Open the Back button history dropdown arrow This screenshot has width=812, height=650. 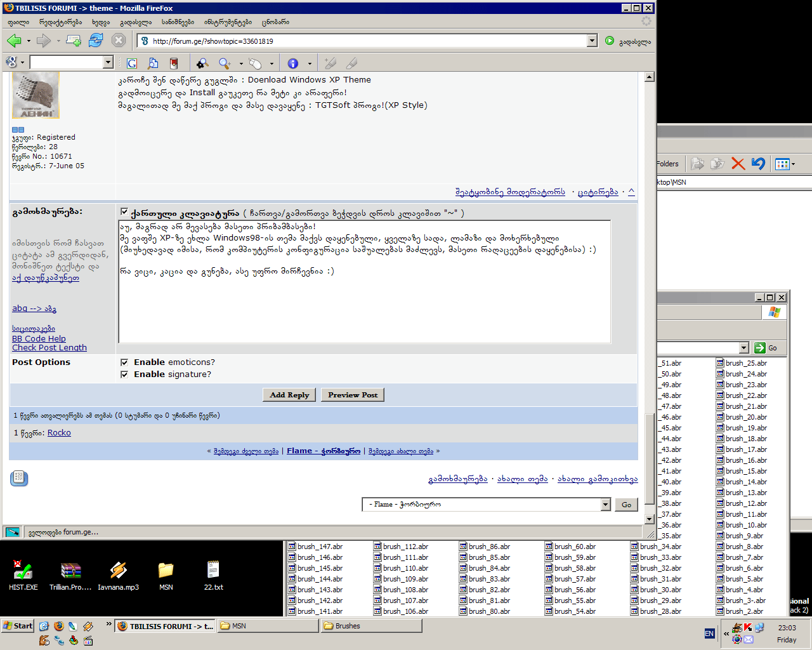(x=29, y=41)
